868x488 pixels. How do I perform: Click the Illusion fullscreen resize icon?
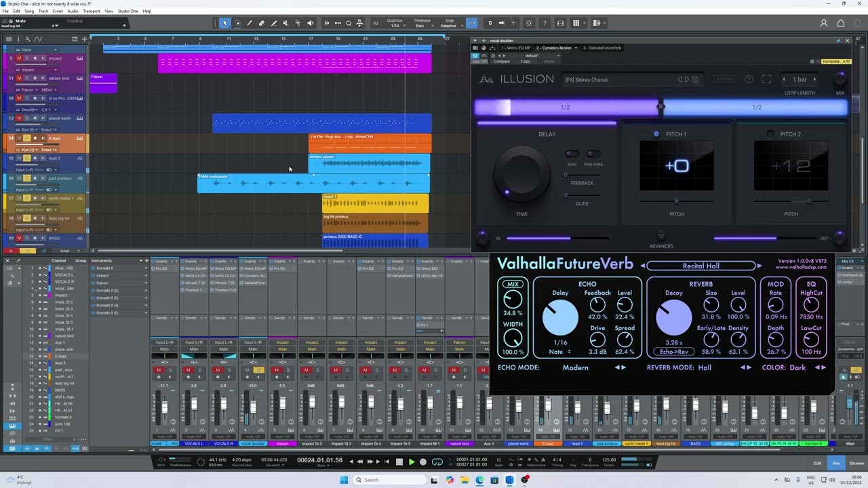pyautogui.click(x=766, y=79)
